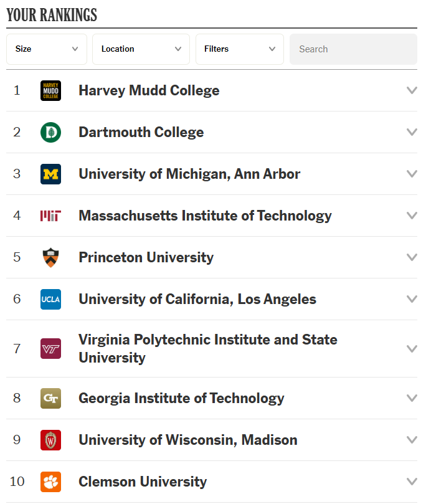Open the Size dropdown filter

tap(47, 49)
